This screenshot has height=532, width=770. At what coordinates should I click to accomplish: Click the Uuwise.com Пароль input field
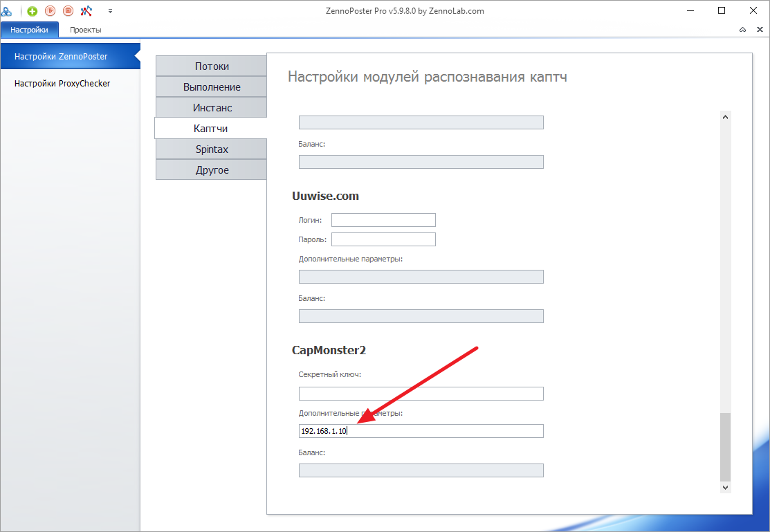tap(383, 239)
